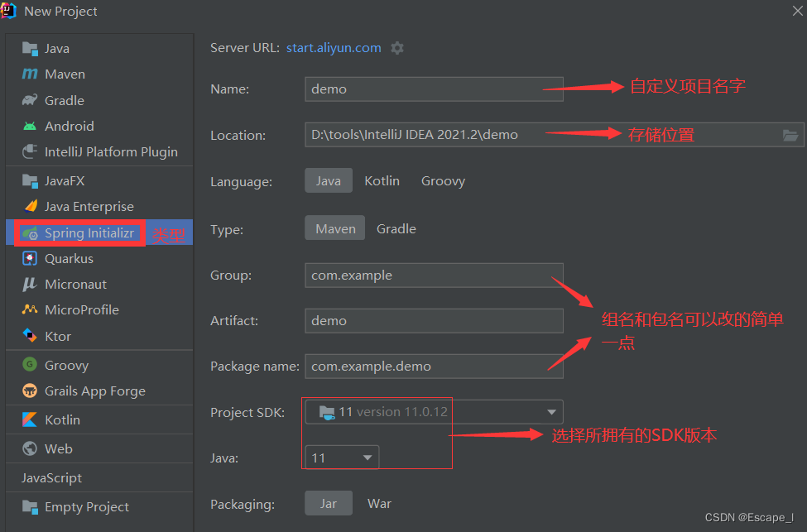Edit the Package name field
The height and width of the screenshot is (532, 807).
(434, 366)
